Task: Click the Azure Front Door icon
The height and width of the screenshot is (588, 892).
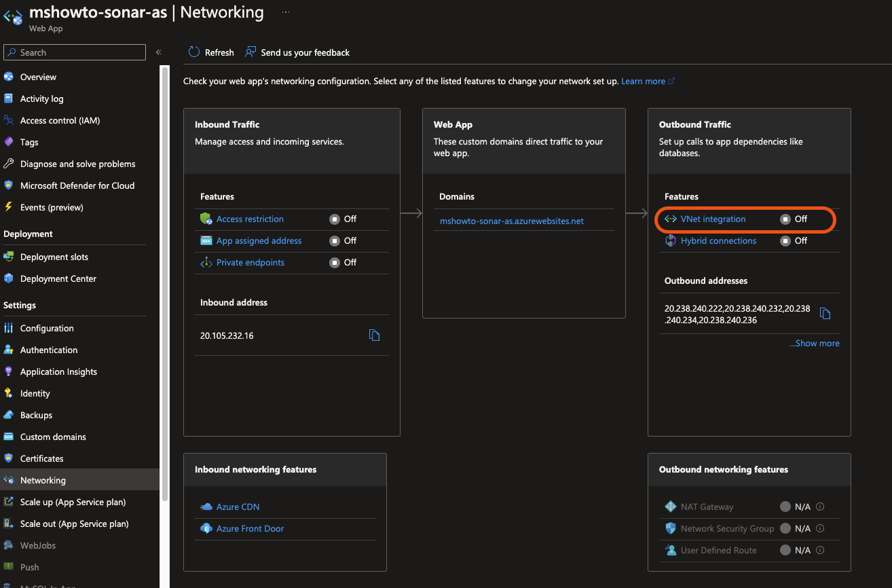Action: pyautogui.click(x=206, y=528)
